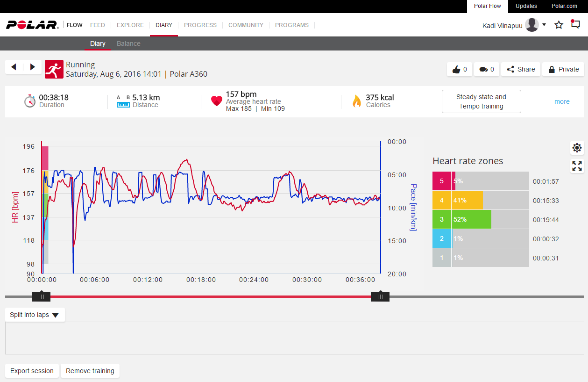588x382 pixels.
Task: Click the red selected range track
Action: [x=211, y=296]
